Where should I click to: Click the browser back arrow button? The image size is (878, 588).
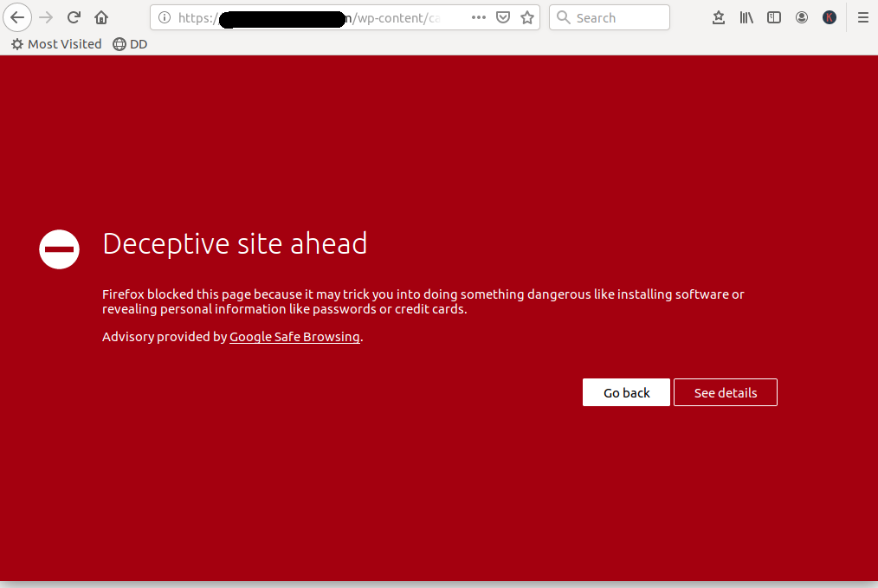(17, 17)
